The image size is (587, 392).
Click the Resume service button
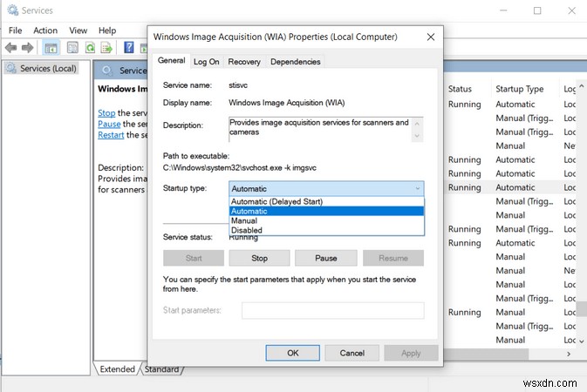[393, 258]
